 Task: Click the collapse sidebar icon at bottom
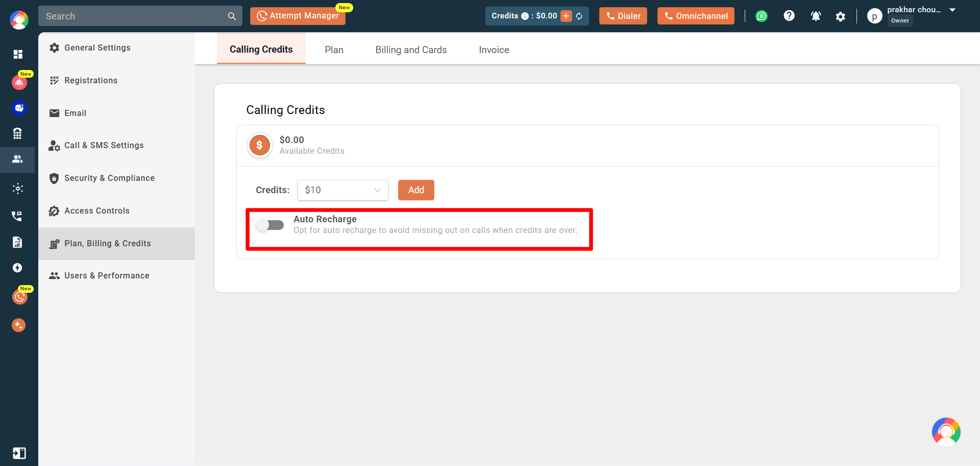pos(19,453)
